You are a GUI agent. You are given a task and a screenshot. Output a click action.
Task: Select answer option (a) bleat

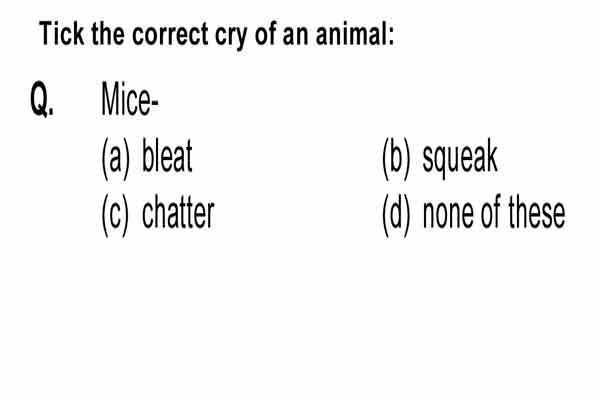pyautogui.click(x=147, y=158)
